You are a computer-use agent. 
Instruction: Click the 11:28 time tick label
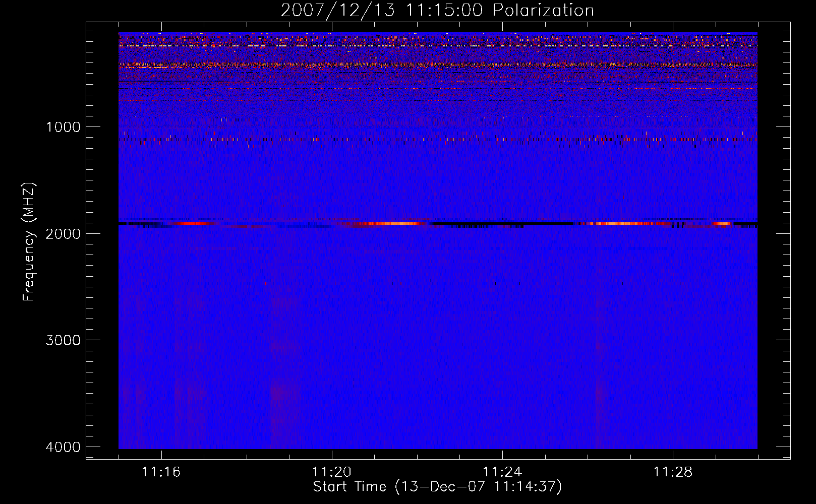pos(673,472)
